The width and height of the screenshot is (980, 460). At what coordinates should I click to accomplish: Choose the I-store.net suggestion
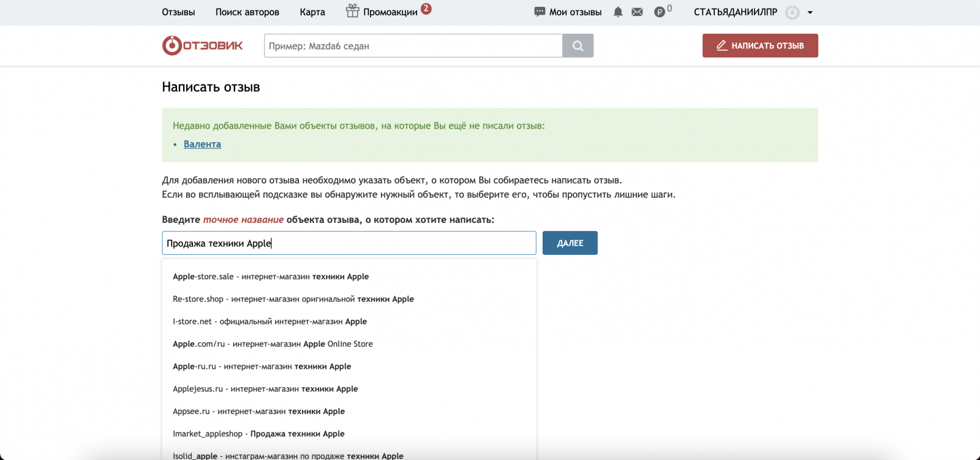click(349, 322)
